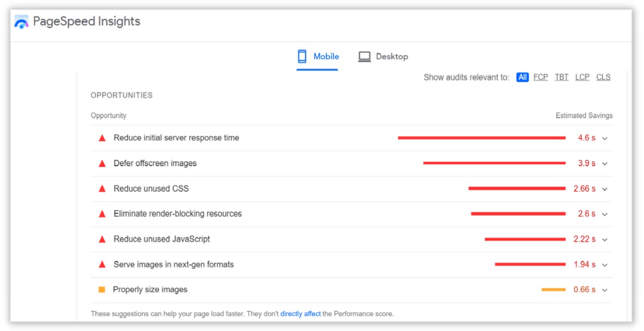Click the 3.9 s savings bar
Viewport: 644px width, 331px height.
tap(495, 163)
